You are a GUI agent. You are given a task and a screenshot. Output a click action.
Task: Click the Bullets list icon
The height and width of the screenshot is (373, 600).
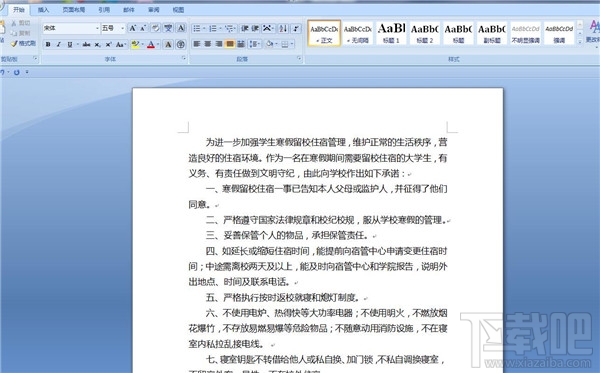[x=197, y=28]
